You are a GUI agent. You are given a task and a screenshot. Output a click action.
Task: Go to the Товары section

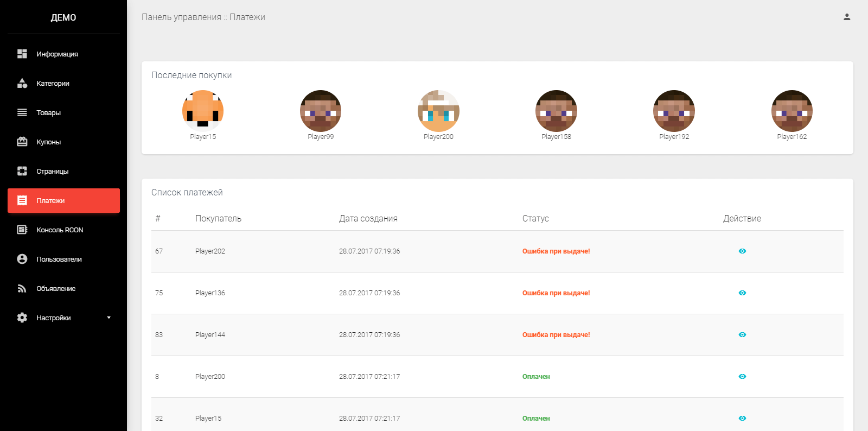pyautogui.click(x=63, y=112)
